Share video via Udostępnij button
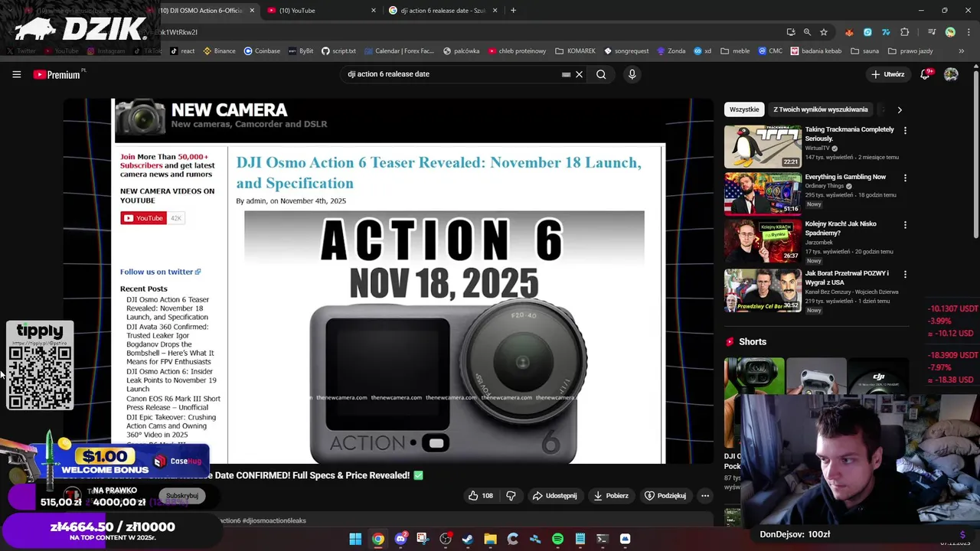The height and width of the screenshot is (551, 980). [554, 495]
